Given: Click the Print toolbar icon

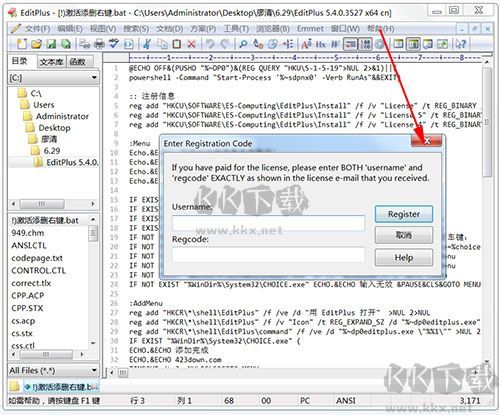Looking at the screenshot, I should [99, 44].
